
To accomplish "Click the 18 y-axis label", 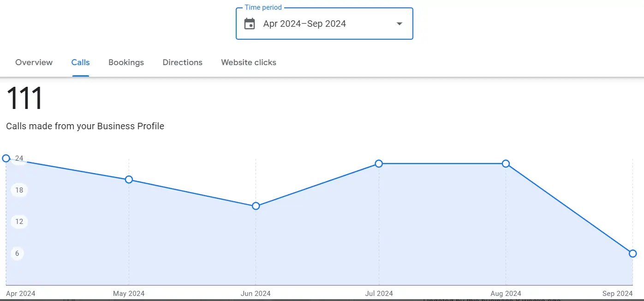I will [19, 190].
